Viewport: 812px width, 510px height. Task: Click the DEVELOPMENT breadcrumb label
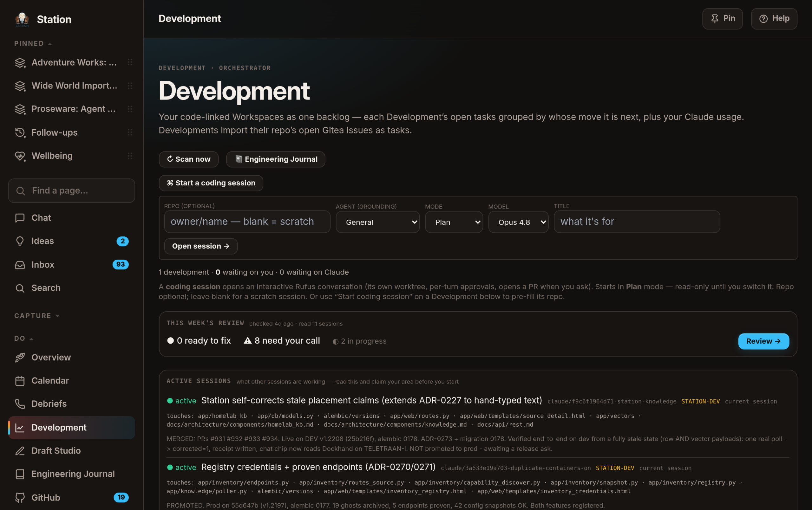(182, 68)
